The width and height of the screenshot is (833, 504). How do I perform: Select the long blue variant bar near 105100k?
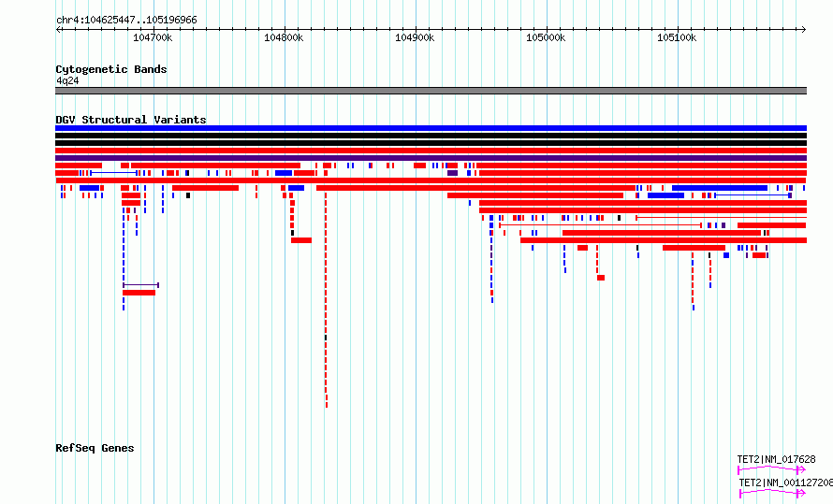coord(720,188)
